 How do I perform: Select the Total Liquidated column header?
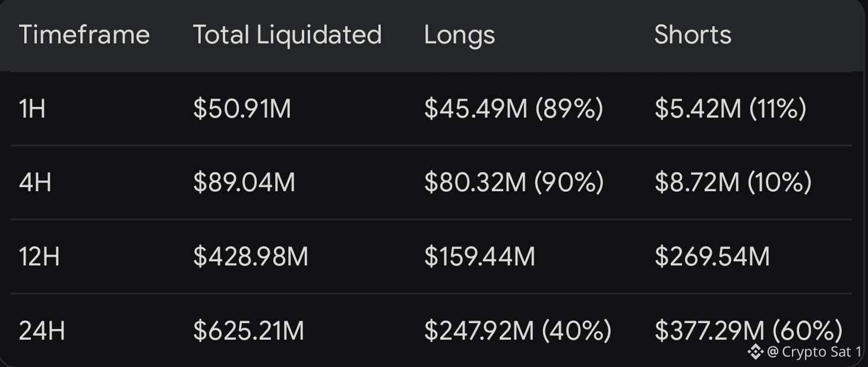[x=288, y=35]
